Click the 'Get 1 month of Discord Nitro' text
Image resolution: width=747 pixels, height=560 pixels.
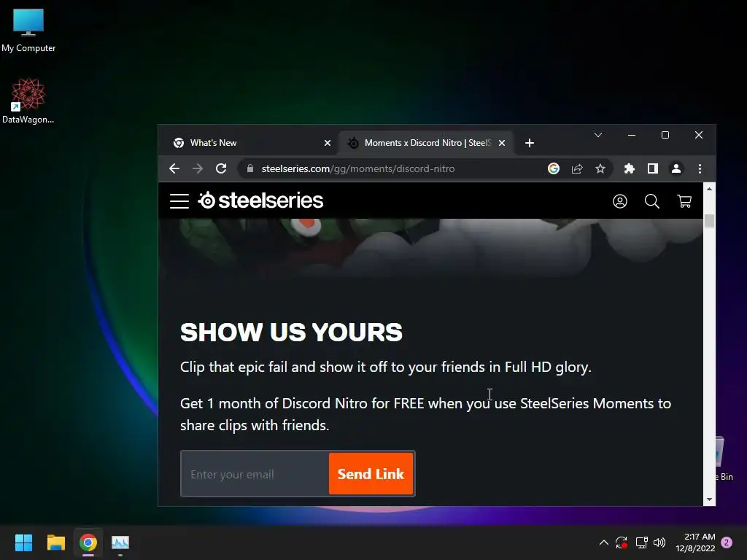click(x=425, y=414)
